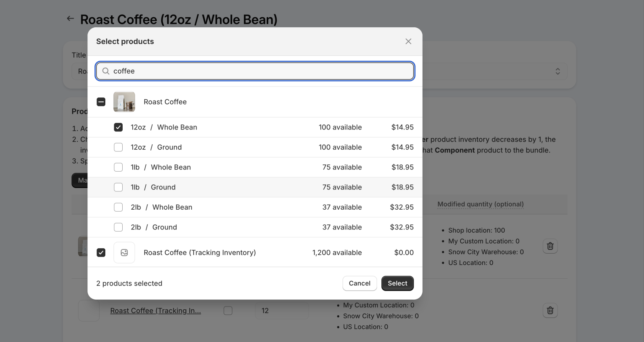The width and height of the screenshot is (644, 342).
Task: Check the 12oz / Ground variant
Action: 118,147
